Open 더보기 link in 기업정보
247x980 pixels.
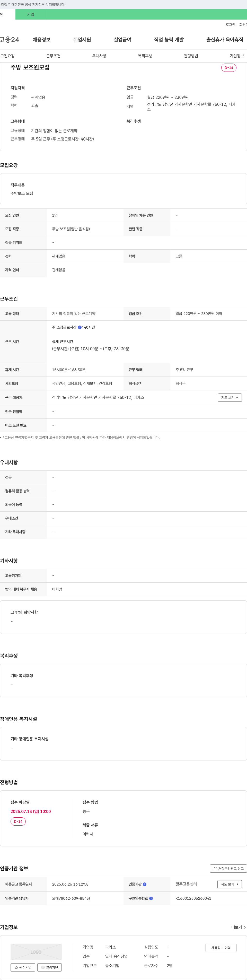coord(239,927)
